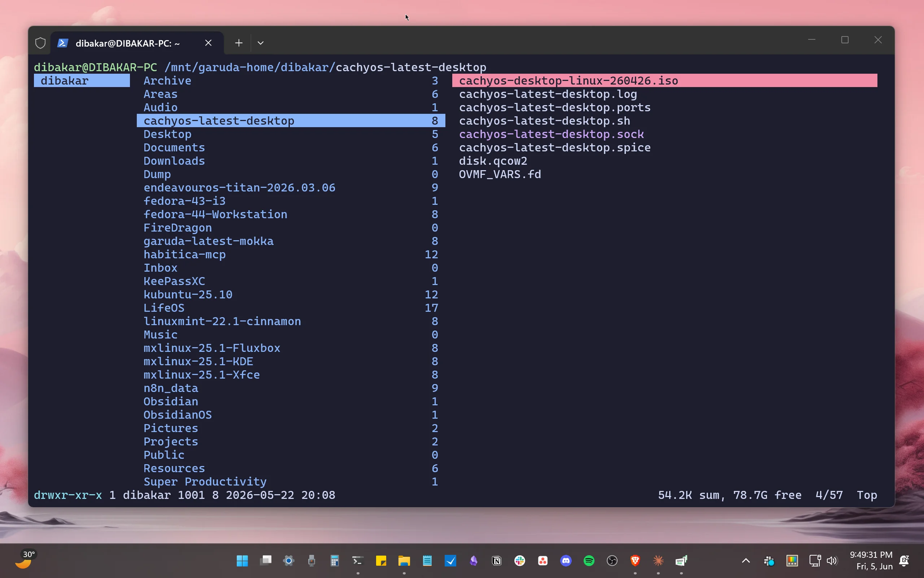924x578 pixels.
Task: Click the cachyos-latest-desktop.sock entry
Action: 552,134
